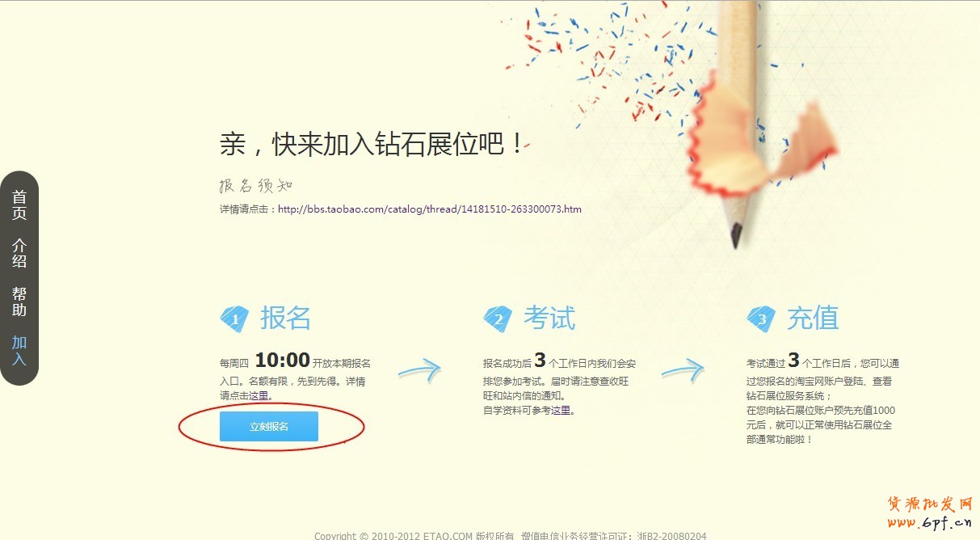Click the 充值 step heading
Image resolution: width=980 pixels, height=540 pixels.
coord(813,318)
